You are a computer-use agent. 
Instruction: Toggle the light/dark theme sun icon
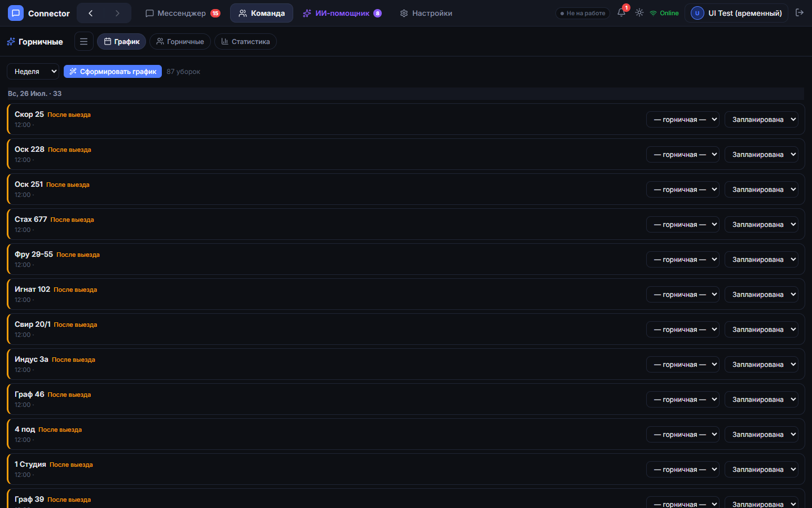pos(639,12)
